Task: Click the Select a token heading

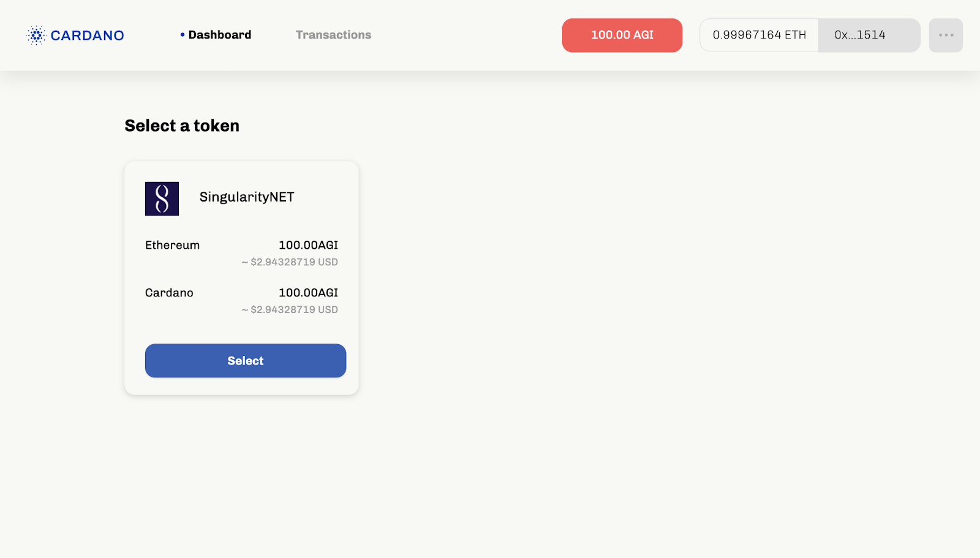Action: (182, 126)
